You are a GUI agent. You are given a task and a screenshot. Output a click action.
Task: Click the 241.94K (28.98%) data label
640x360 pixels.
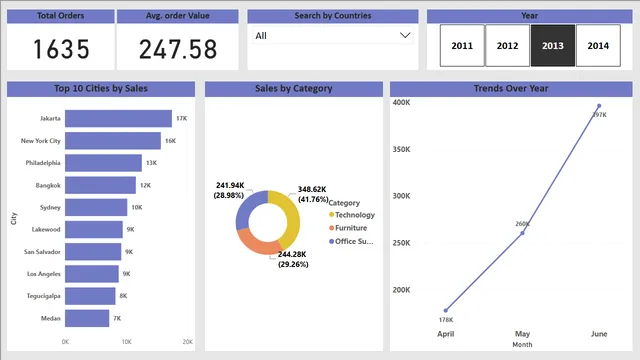(x=229, y=190)
